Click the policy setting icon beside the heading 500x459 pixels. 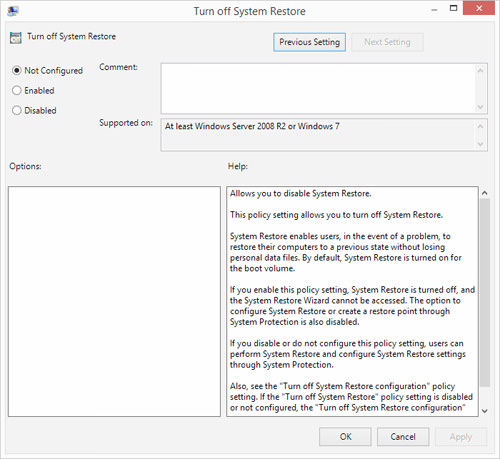(16, 38)
